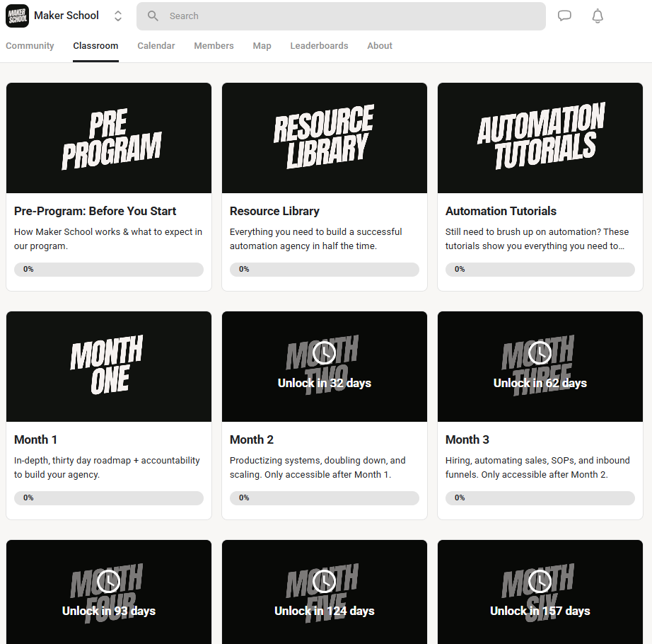The image size is (652, 644).
Task: Open the Month One course thumbnail
Action: point(109,367)
